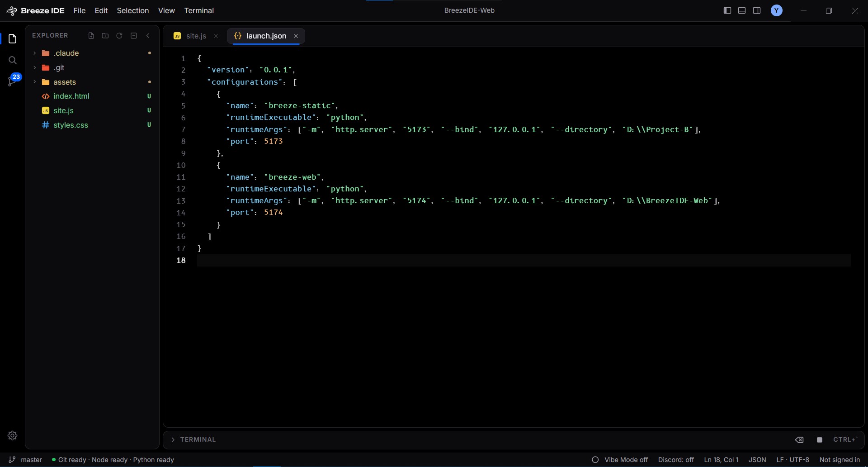Click the New File icon in Explorer

91,36
